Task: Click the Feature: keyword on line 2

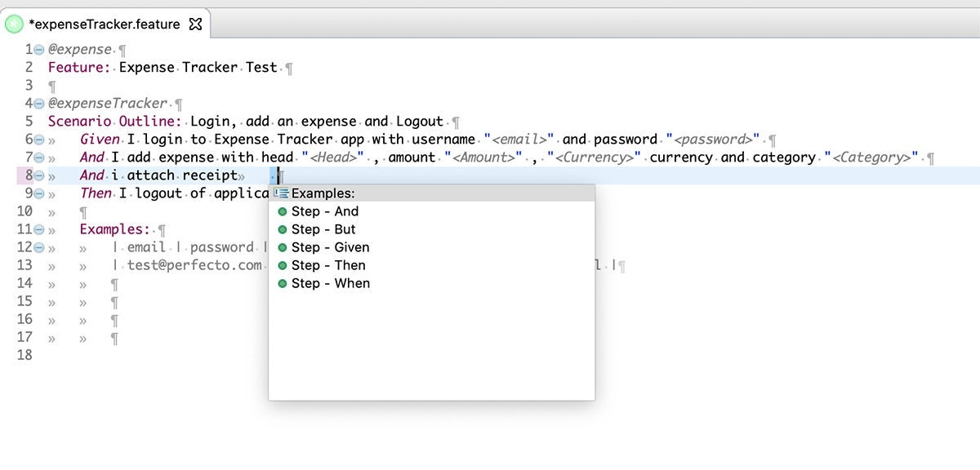Action: pyautogui.click(x=79, y=68)
